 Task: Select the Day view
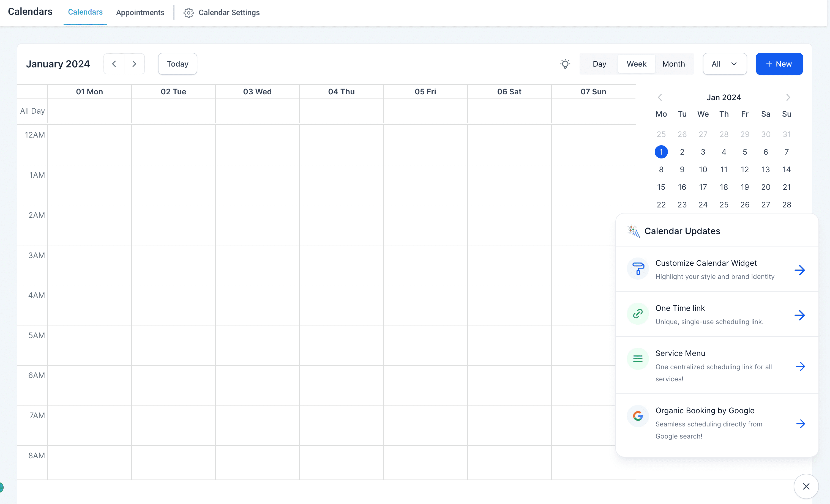point(599,64)
